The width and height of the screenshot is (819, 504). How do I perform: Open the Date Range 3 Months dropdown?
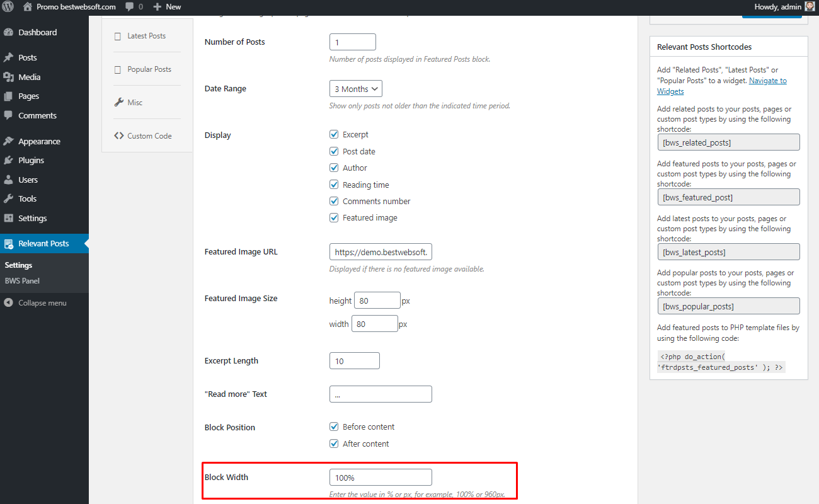coord(355,89)
